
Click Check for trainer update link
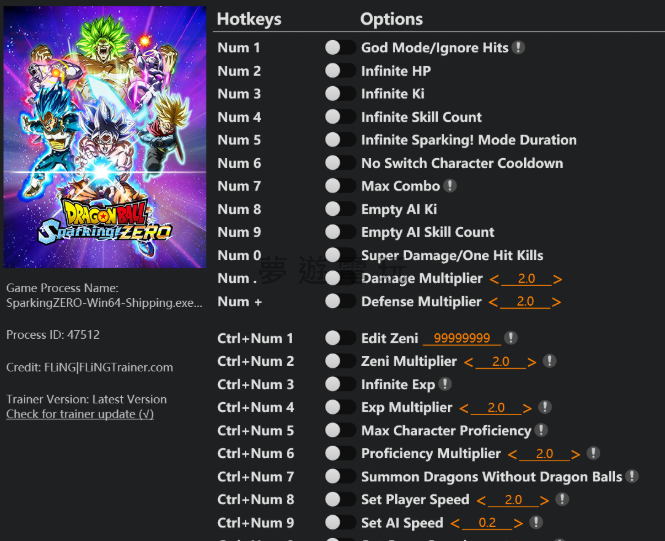click(x=80, y=414)
